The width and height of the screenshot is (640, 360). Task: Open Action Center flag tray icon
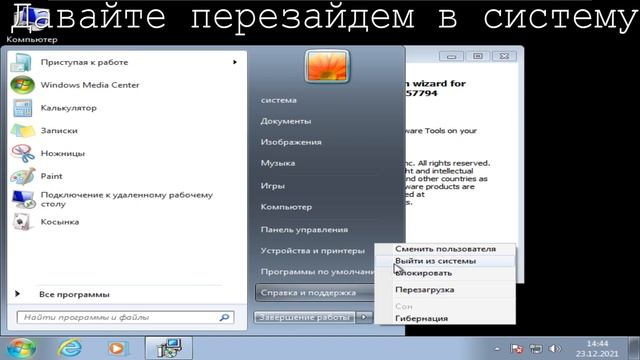coord(516,349)
